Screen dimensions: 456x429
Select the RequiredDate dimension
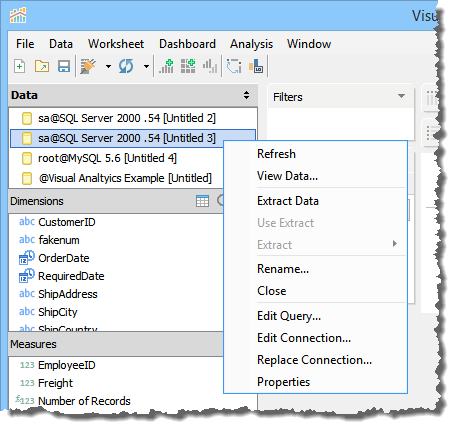pyautogui.click(x=71, y=276)
